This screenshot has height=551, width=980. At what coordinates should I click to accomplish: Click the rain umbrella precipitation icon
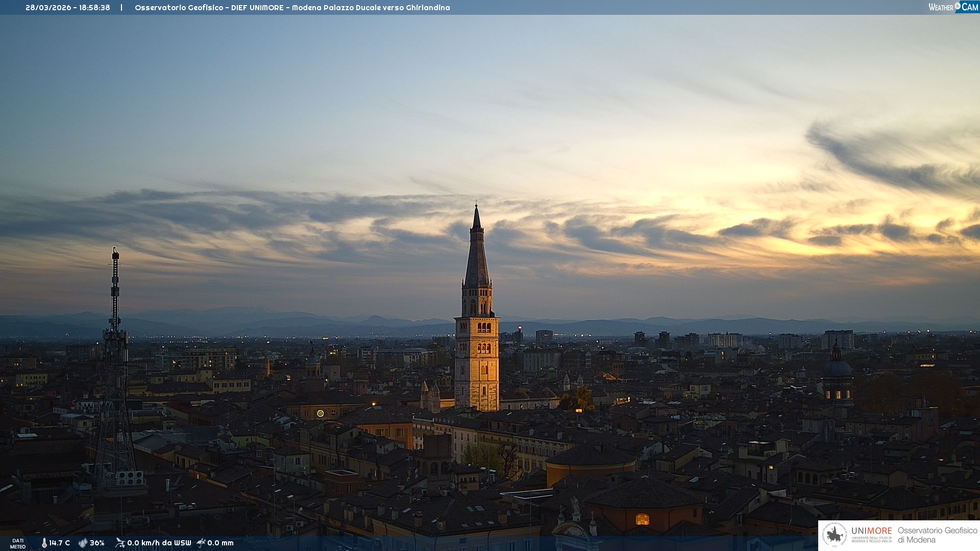click(x=201, y=543)
